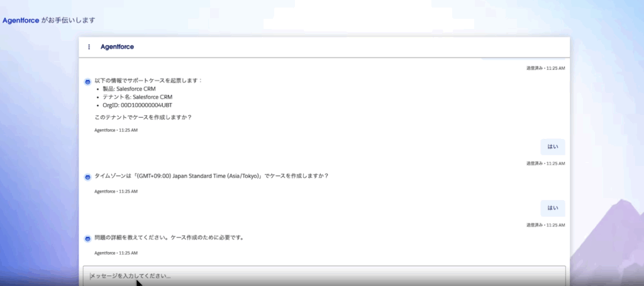Open the three-dot menu in chat header

[89, 47]
